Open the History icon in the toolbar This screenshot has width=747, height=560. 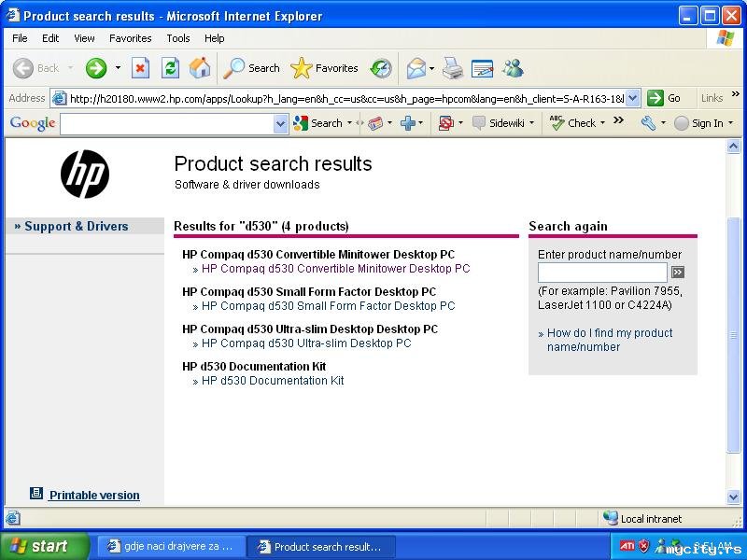381,68
